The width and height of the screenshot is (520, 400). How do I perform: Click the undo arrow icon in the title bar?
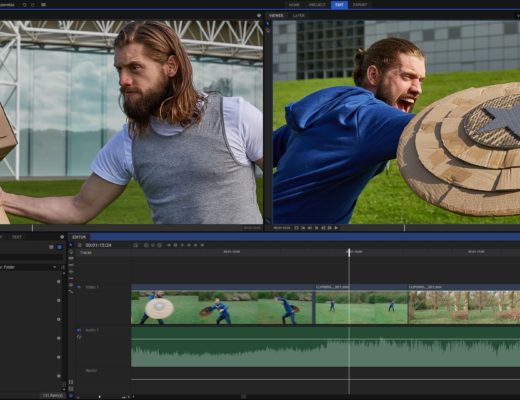(x=24, y=5)
